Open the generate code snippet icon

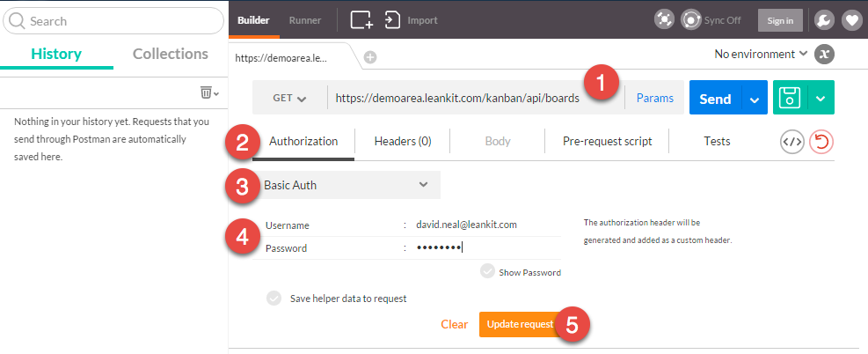point(792,142)
